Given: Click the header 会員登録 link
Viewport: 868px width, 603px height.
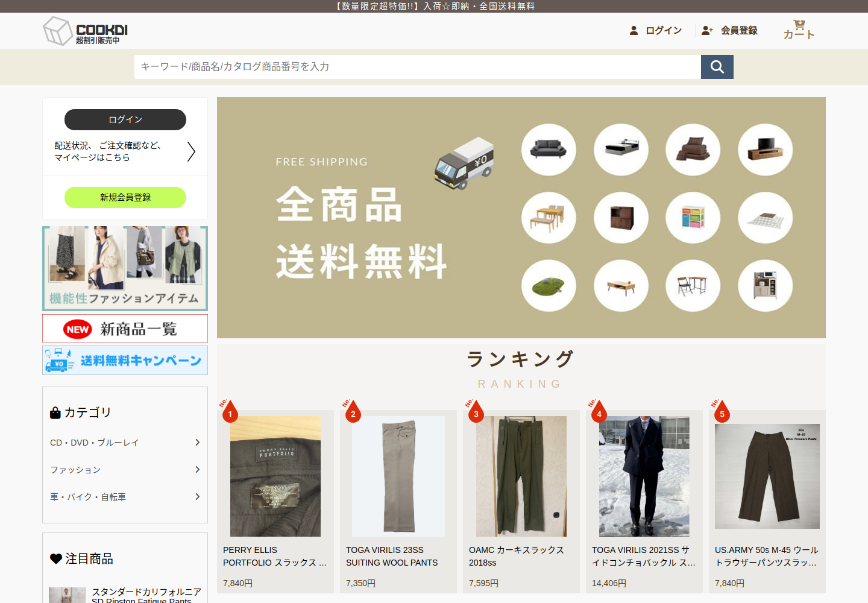Looking at the screenshot, I should 729,30.
